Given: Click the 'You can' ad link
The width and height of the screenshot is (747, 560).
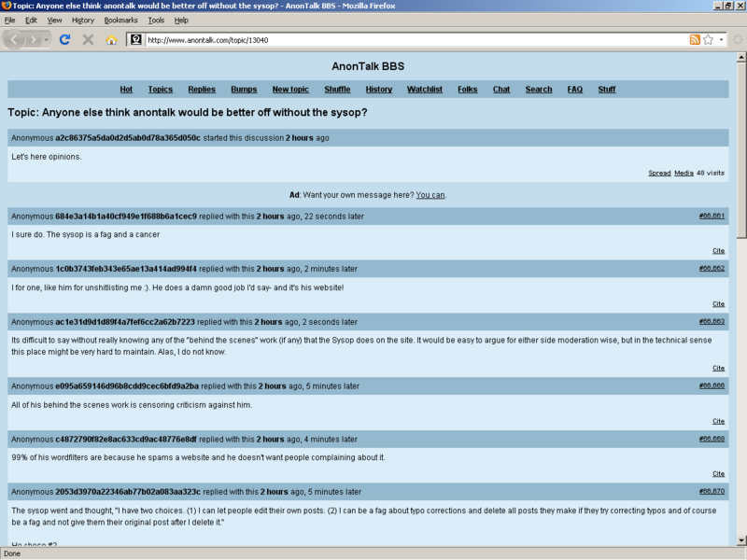Looking at the screenshot, I should click(x=430, y=195).
